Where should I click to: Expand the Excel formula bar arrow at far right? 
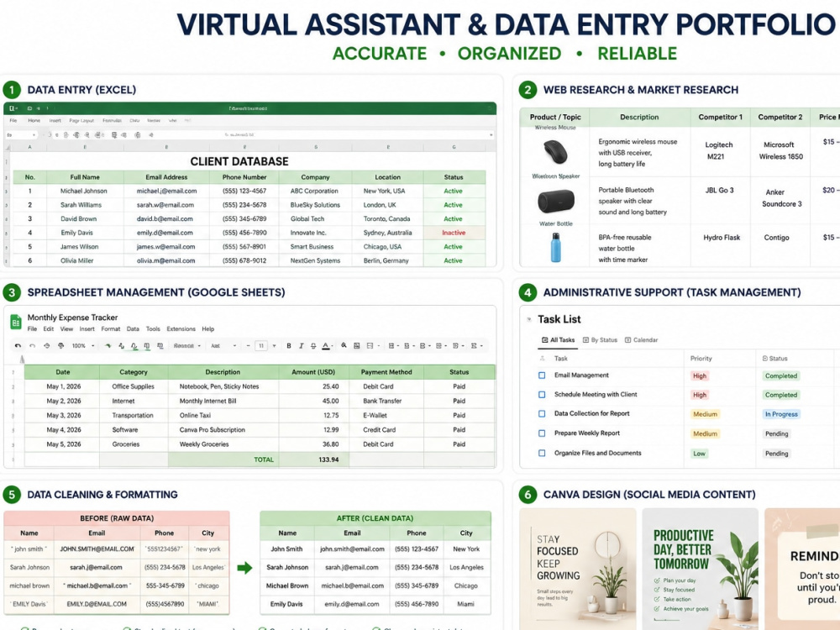(491, 135)
